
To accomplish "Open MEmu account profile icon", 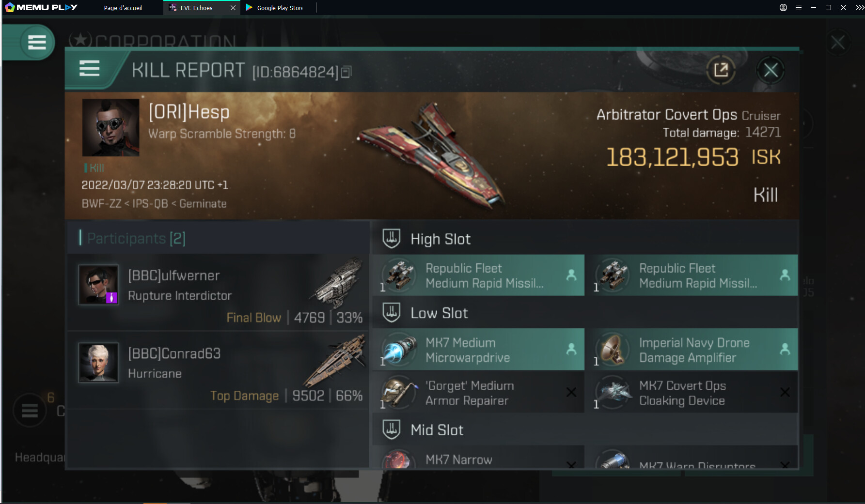I will click(x=783, y=8).
